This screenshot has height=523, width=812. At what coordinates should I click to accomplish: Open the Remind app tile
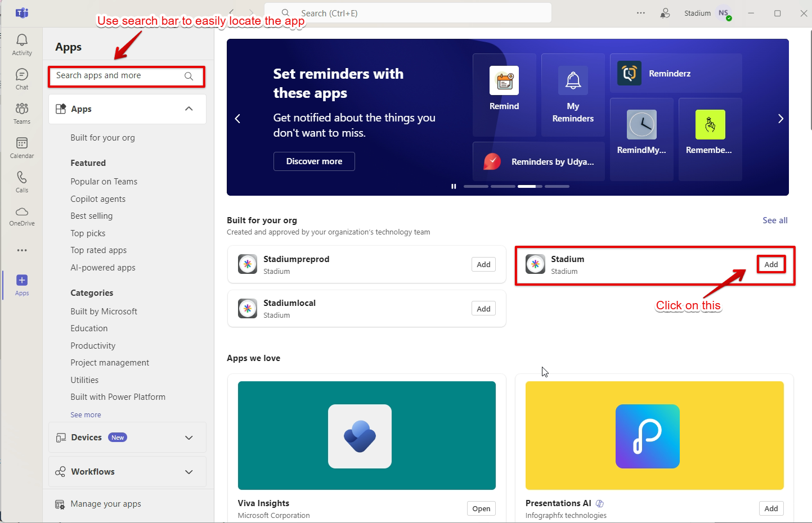(504, 94)
